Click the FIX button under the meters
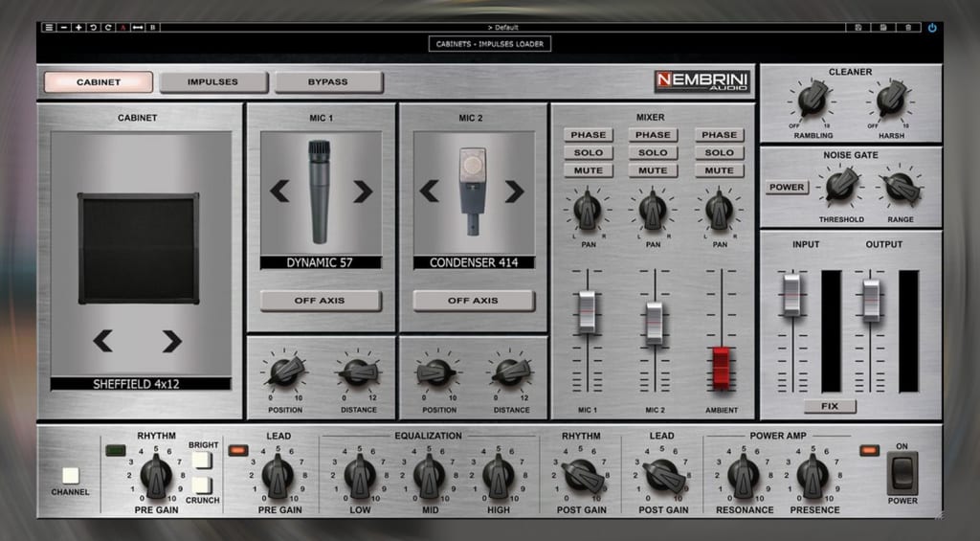Viewport: 980px width, 541px height. [x=830, y=406]
